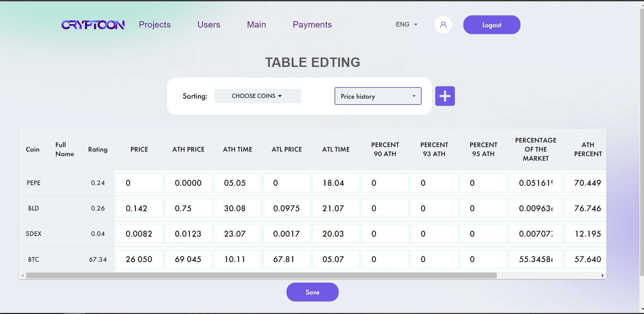The height and width of the screenshot is (314, 644).
Task: Edit PEPE ATH time 05.05
Action: (237, 183)
